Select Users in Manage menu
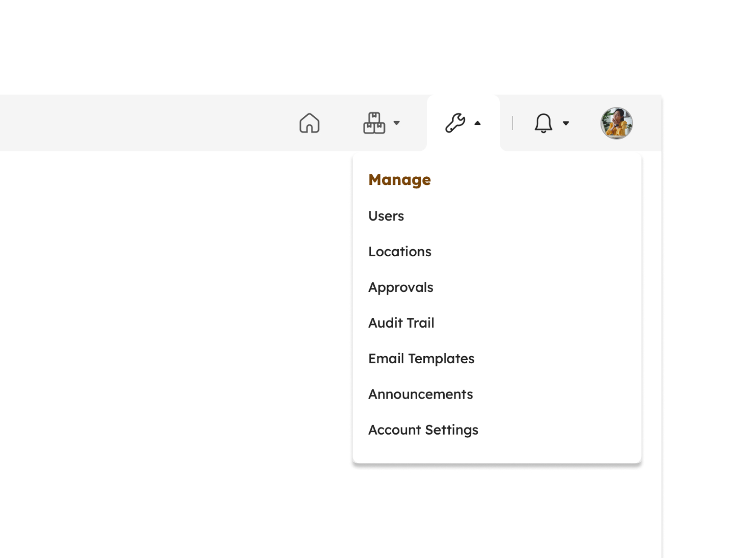Image resolution: width=756 pixels, height=558 pixels. click(x=386, y=216)
